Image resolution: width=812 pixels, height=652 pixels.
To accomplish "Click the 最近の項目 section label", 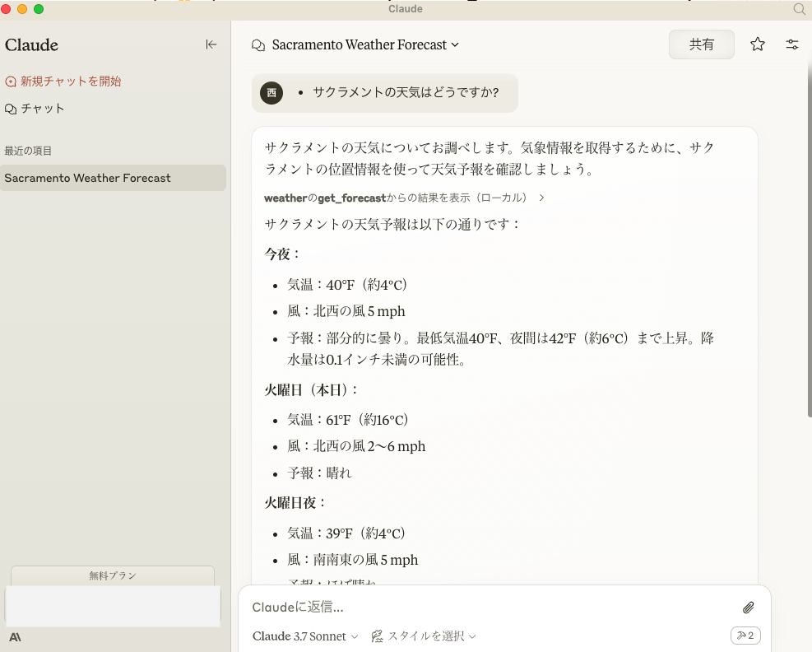I will pyautogui.click(x=28, y=151).
